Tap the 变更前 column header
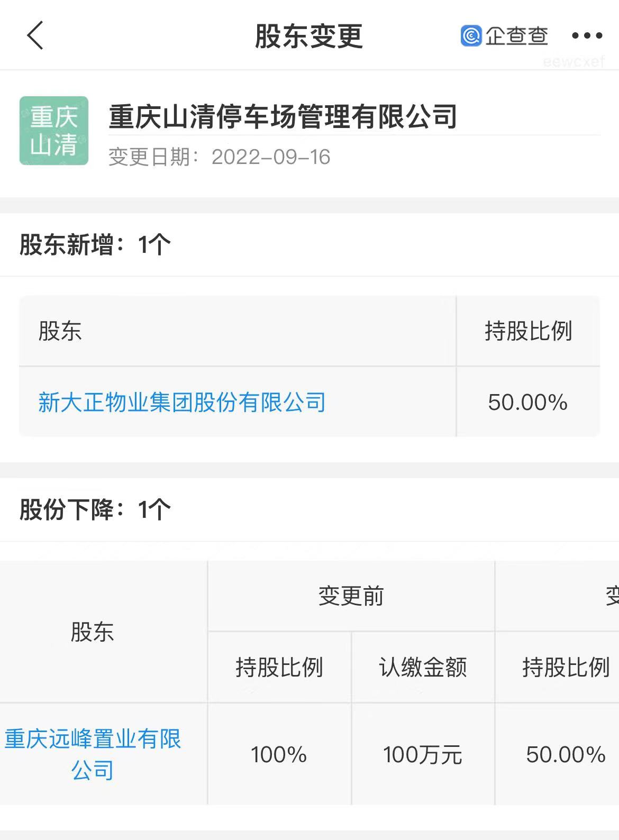Image resolution: width=619 pixels, height=840 pixels. [351, 596]
